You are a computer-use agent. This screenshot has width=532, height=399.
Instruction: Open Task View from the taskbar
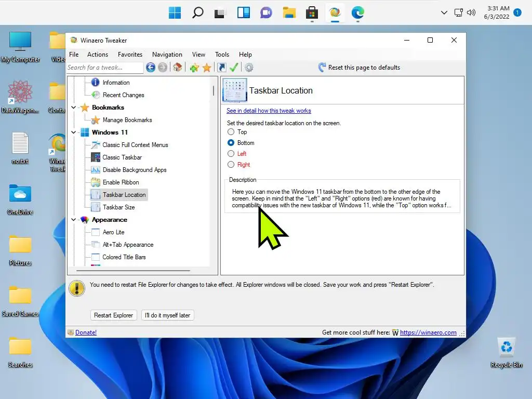[219, 13]
